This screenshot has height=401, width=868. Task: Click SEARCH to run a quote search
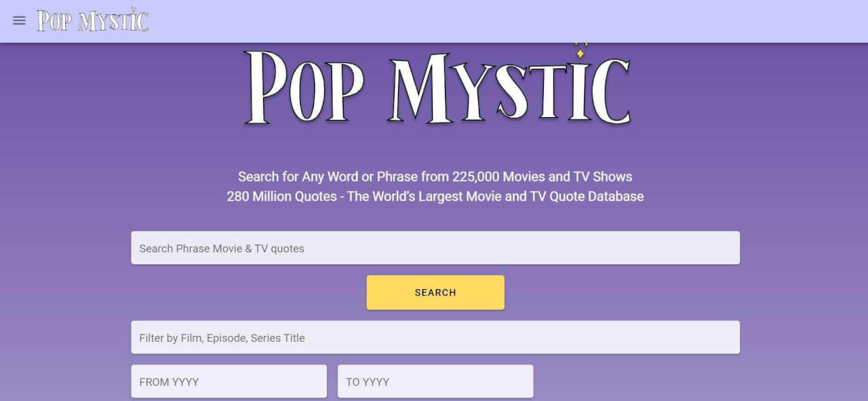pyautogui.click(x=435, y=292)
